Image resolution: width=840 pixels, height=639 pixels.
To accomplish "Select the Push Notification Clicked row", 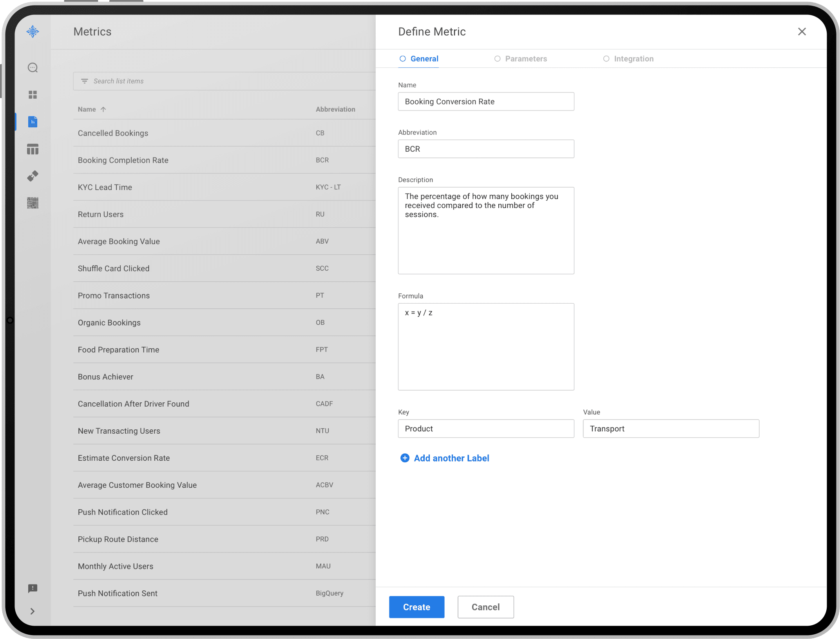I will pyautogui.click(x=224, y=512).
